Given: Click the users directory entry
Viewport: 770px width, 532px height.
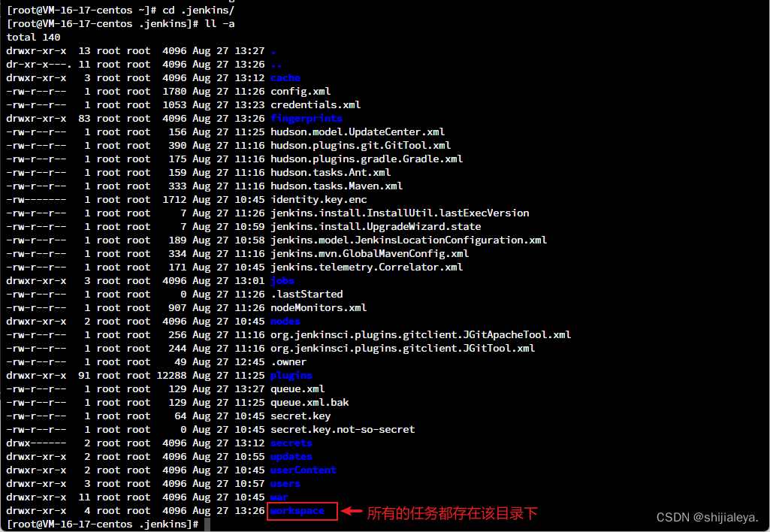Looking at the screenshot, I should click(285, 483).
